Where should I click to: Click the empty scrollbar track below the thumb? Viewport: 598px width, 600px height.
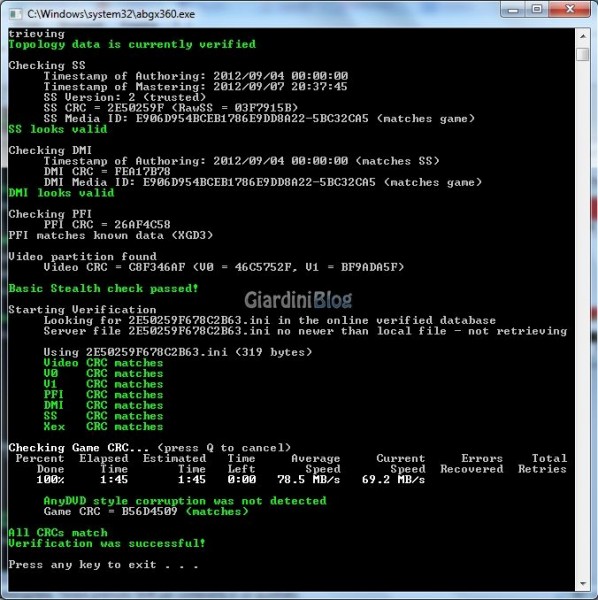(583, 318)
